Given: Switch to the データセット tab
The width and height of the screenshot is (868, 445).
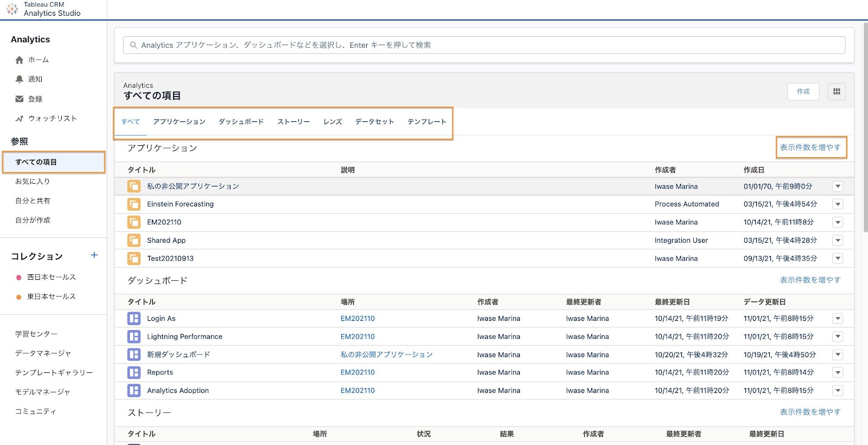Looking at the screenshot, I should coord(374,122).
